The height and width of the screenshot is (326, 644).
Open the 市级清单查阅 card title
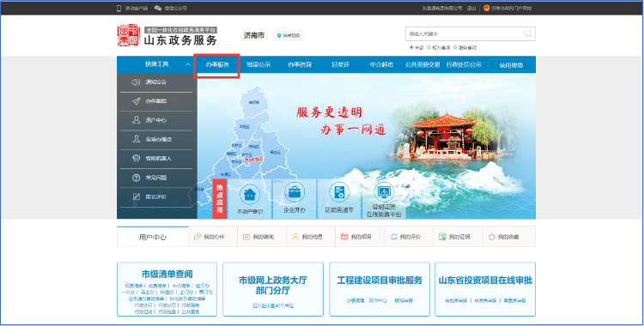tap(167, 274)
